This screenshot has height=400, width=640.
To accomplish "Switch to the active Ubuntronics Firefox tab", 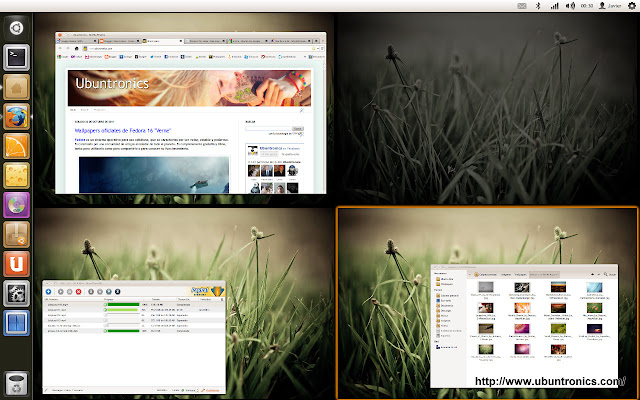I will pyautogui.click(x=162, y=41).
